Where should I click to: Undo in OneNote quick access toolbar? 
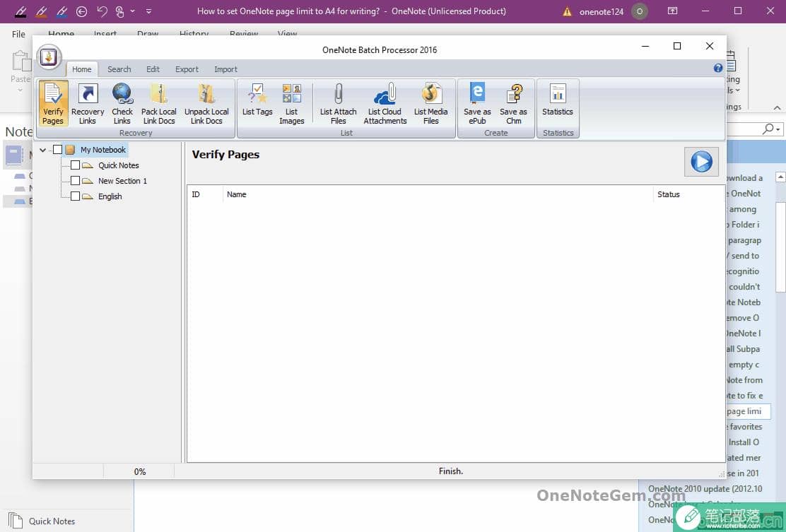click(102, 11)
